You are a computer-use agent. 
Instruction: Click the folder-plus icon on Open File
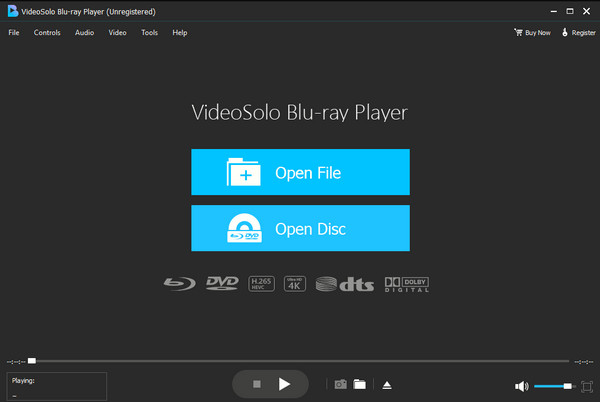coord(244,172)
